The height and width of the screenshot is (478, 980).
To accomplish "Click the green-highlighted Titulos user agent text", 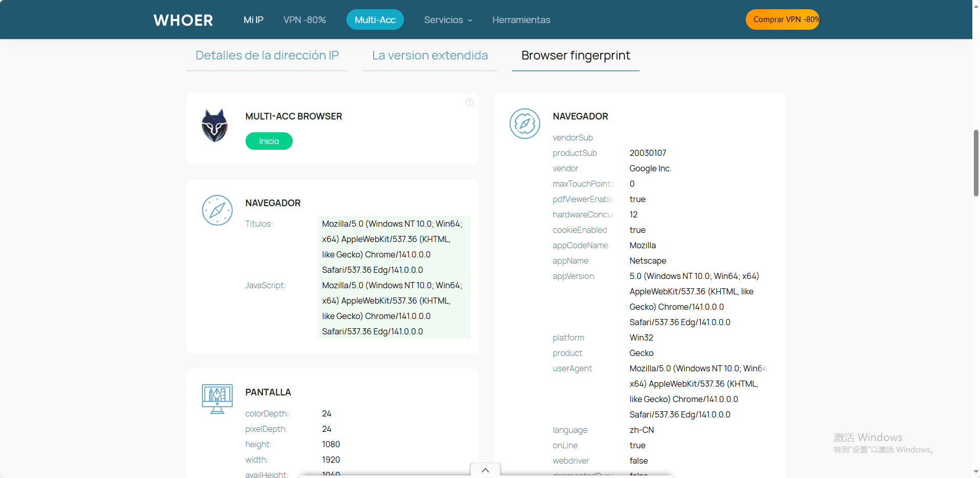I will coord(392,247).
